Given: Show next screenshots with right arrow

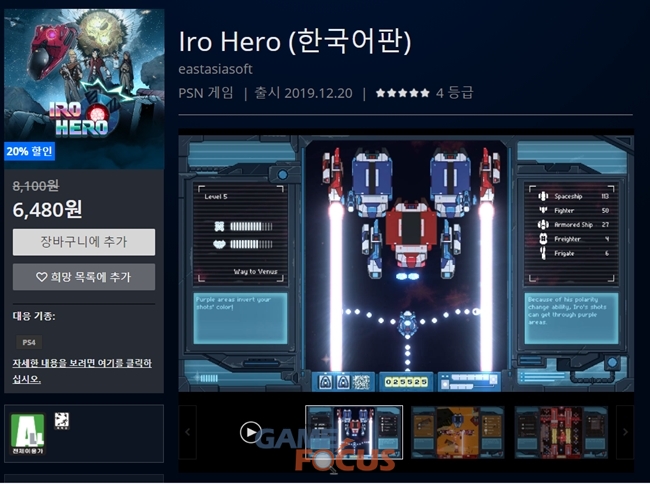Looking at the screenshot, I should (x=625, y=432).
